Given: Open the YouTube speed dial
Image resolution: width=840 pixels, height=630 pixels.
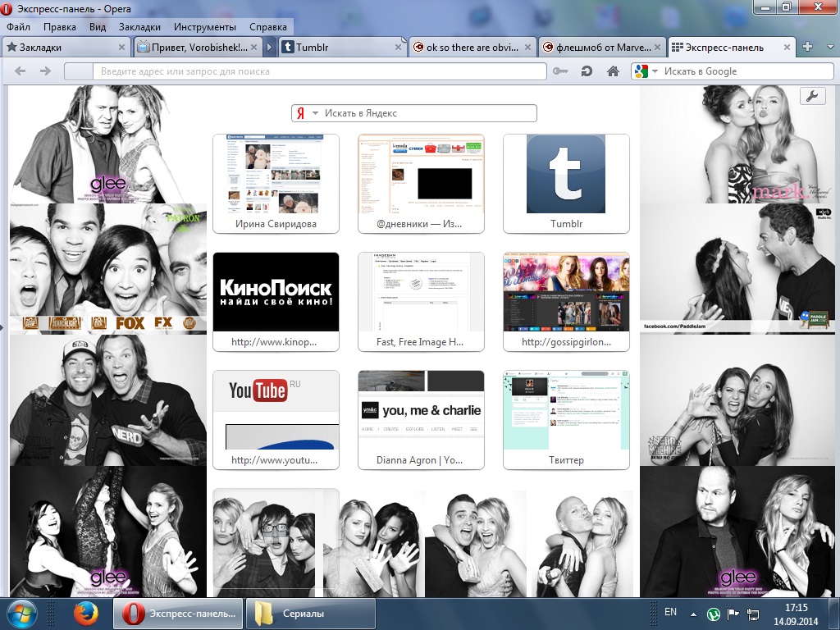Looking at the screenshot, I should pos(276,419).
